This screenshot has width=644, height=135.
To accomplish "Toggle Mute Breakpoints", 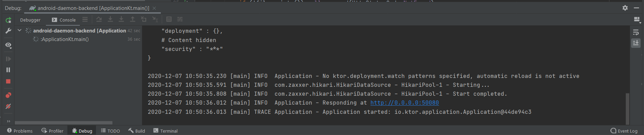I will [x=8, y=106].
